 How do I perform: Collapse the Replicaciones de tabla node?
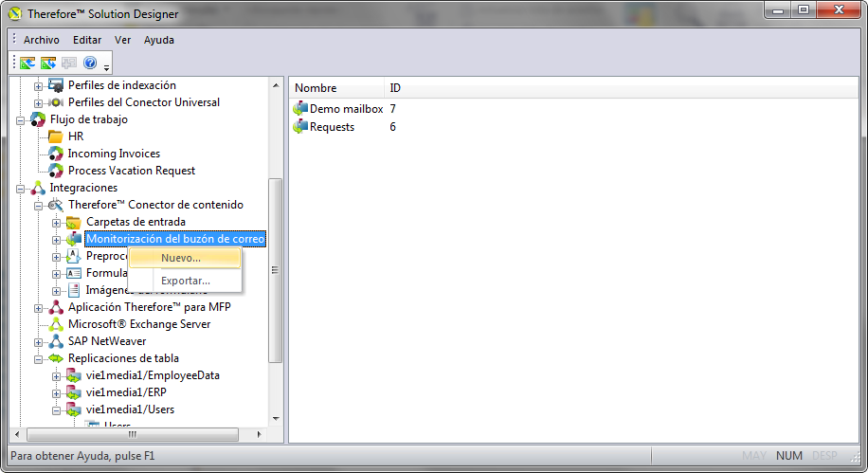pyautogui.click(x=38, y=359)
